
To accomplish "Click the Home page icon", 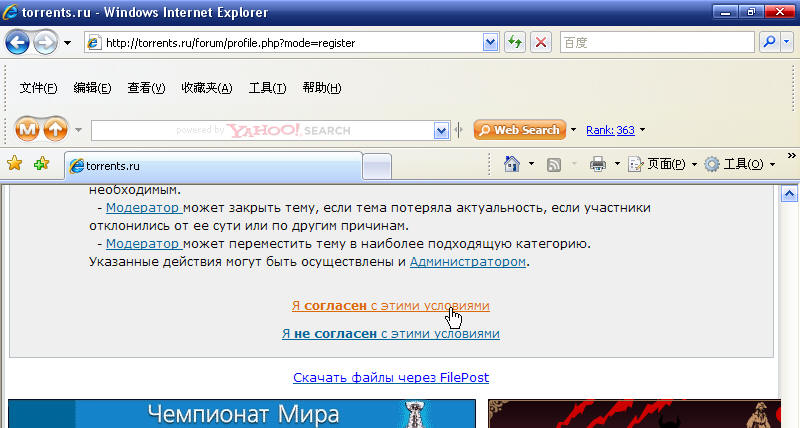I will pos(512,164).
